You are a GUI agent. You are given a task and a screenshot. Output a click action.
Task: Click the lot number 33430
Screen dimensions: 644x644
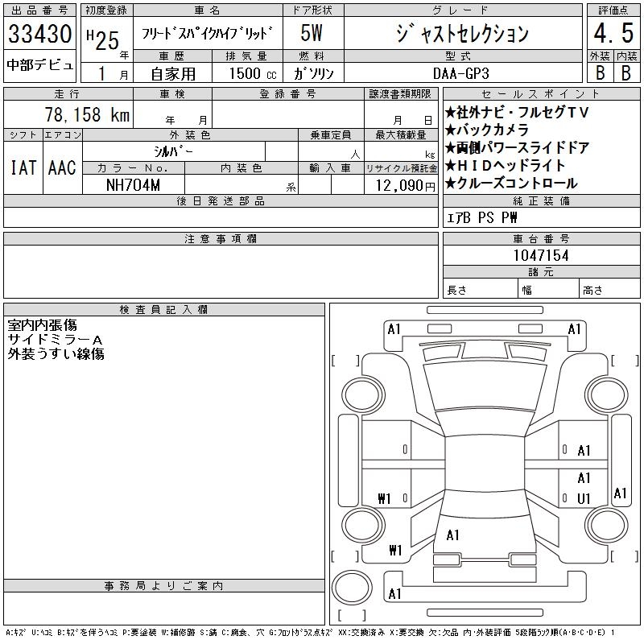click(39, 34)
